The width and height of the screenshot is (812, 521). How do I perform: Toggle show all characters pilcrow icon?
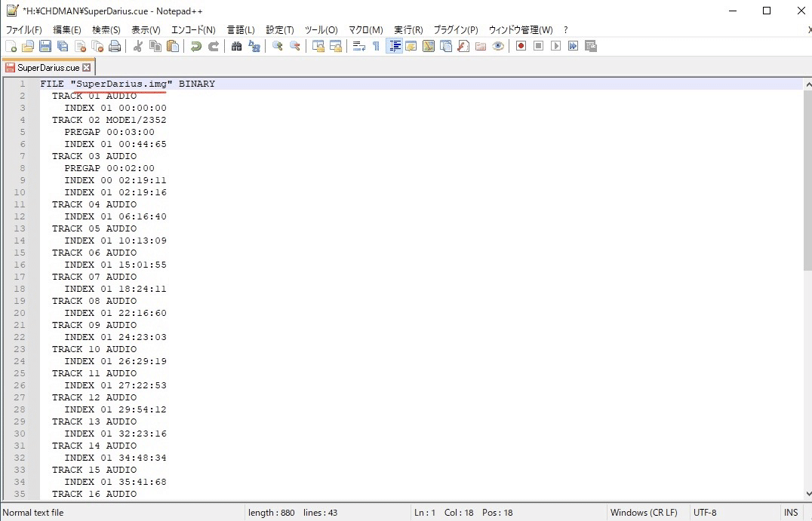pos(377,47)
